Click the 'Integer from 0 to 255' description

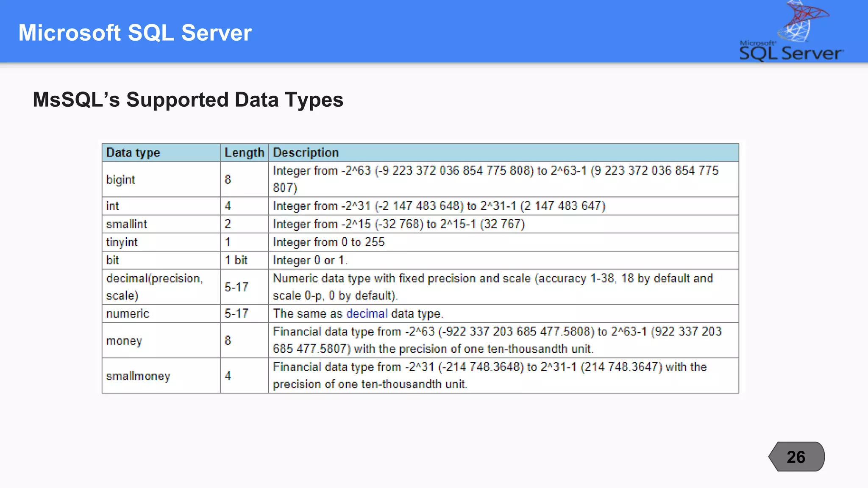(329, 242)
